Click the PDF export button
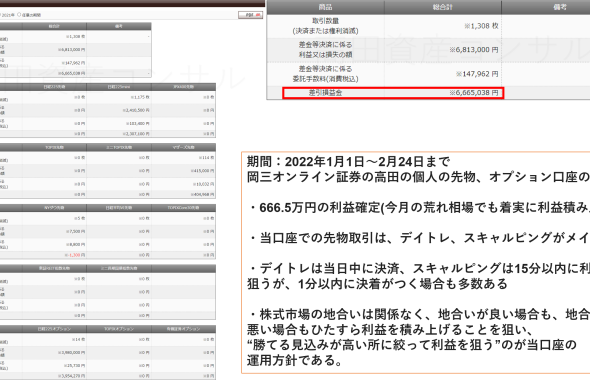The image size is (590, 380). pyautogui.click(x=250, y=15)
